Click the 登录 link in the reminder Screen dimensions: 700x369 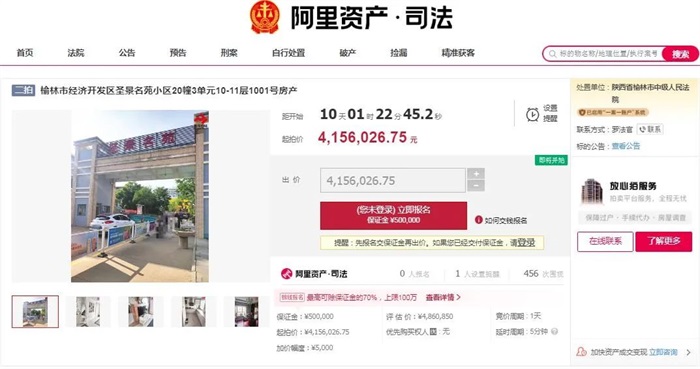(x=526, y=243)
